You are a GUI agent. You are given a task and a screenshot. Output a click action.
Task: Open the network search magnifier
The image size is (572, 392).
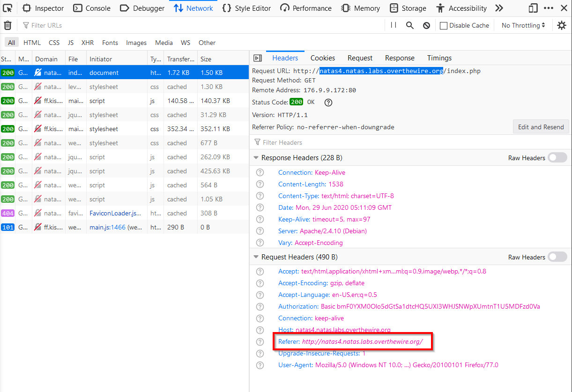point(410,25)
